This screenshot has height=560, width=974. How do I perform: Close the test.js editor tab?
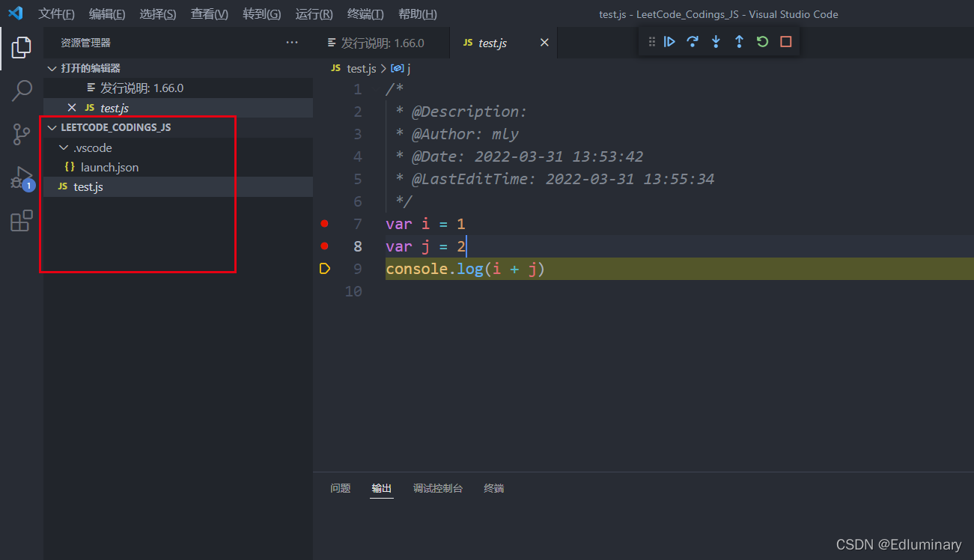pyautogui.click(x=544, y=43)
